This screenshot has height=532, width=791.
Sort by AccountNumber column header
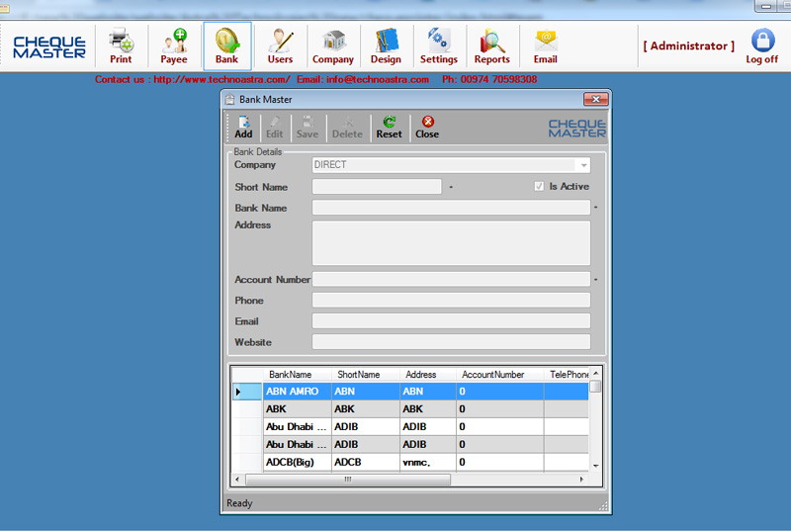coord(500,375)
